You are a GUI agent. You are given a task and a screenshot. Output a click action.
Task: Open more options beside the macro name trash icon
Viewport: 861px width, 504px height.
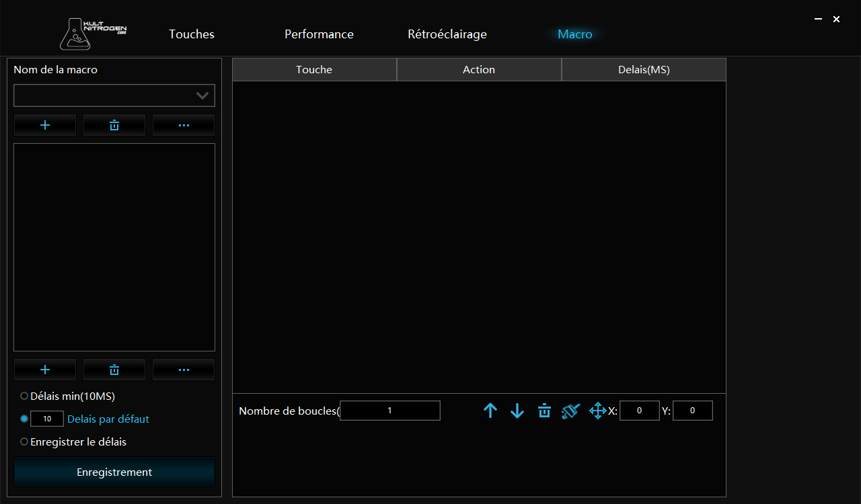[x=184, y=126]
